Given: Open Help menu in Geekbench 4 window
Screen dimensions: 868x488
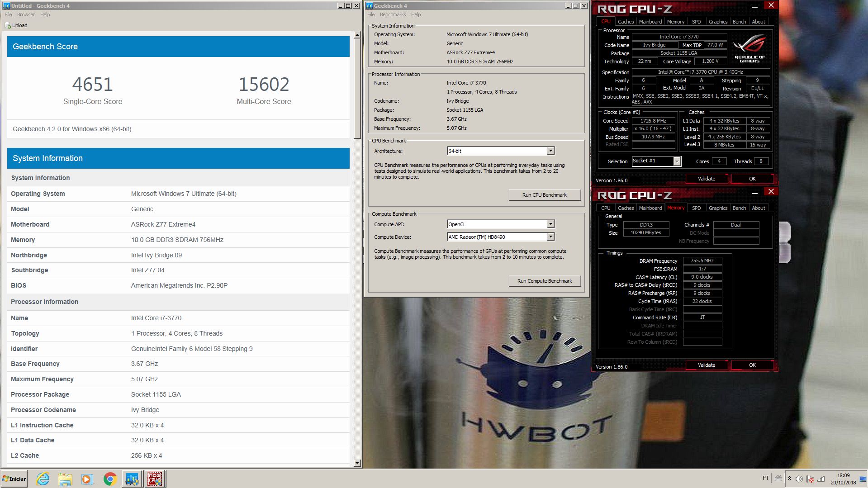Looking at the screenshot, I should point(416,14).
